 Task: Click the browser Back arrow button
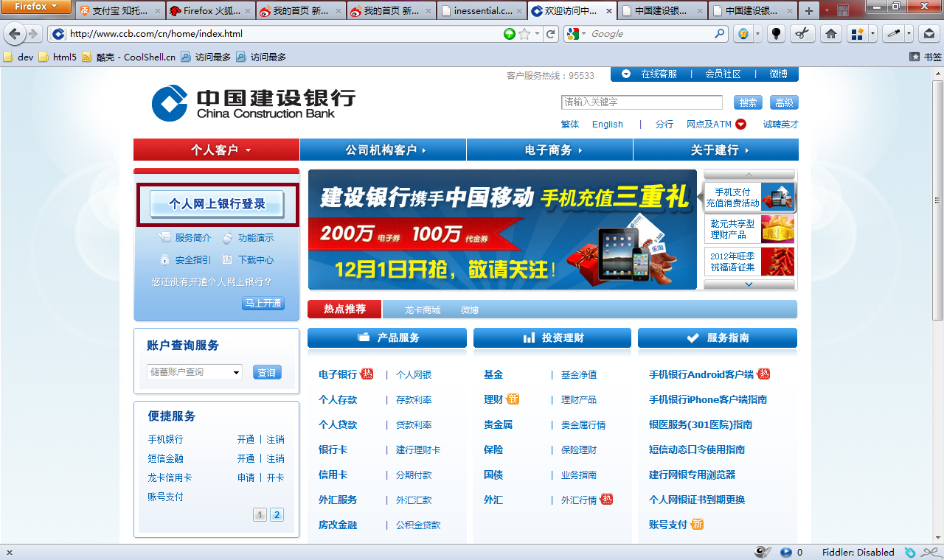click(14, 34)
